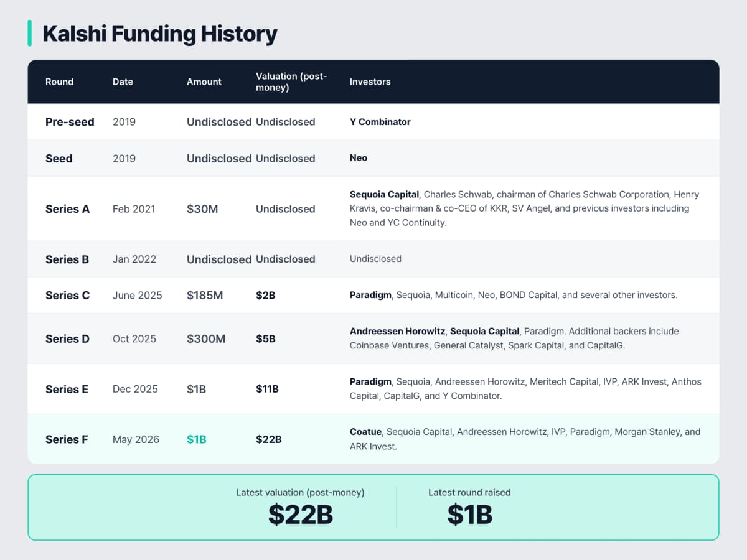Click Undisclosed amount in Pre-seed row
The image size is (747, 560).
coord(219,122)
